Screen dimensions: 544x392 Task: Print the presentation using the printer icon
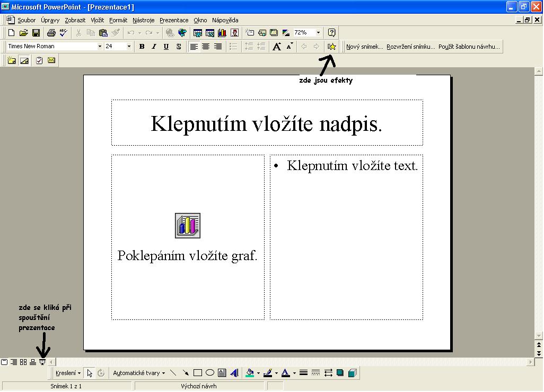click(x=51, y=33)
